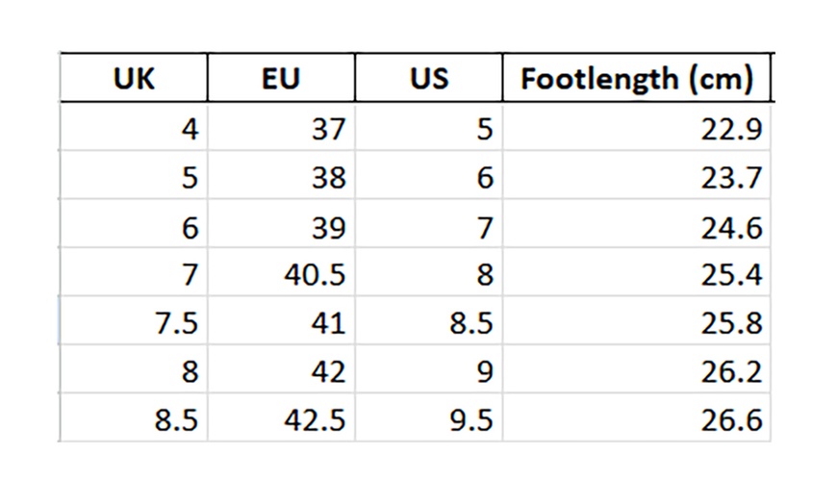
Task: Click the EU size 39 cell
Action: coord(281,227)
